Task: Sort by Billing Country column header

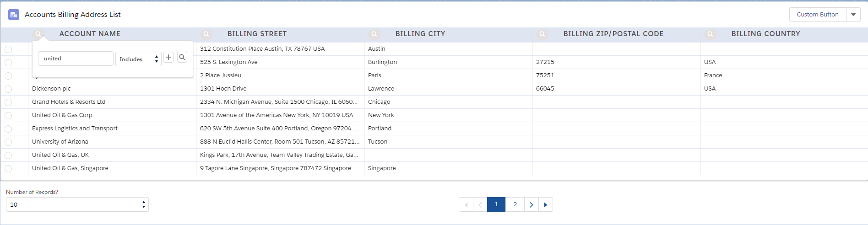Action: click(765, 34)
